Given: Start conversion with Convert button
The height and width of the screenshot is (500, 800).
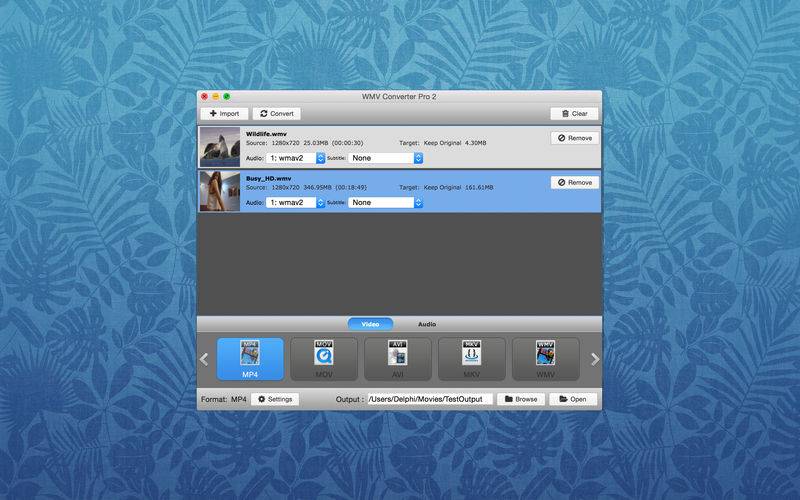Looking at the screenshot, I should (277, 113).
